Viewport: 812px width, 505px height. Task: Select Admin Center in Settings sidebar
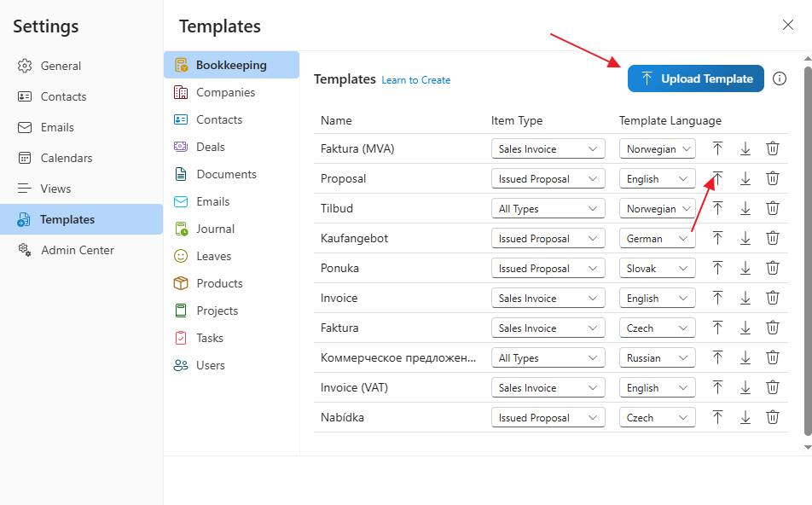coord(76,250)
